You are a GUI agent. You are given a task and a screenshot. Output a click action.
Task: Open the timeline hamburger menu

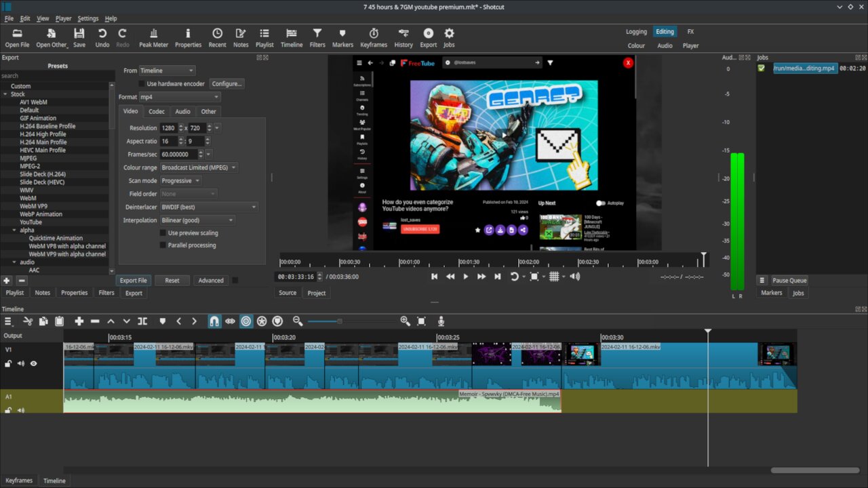point(8,321)
